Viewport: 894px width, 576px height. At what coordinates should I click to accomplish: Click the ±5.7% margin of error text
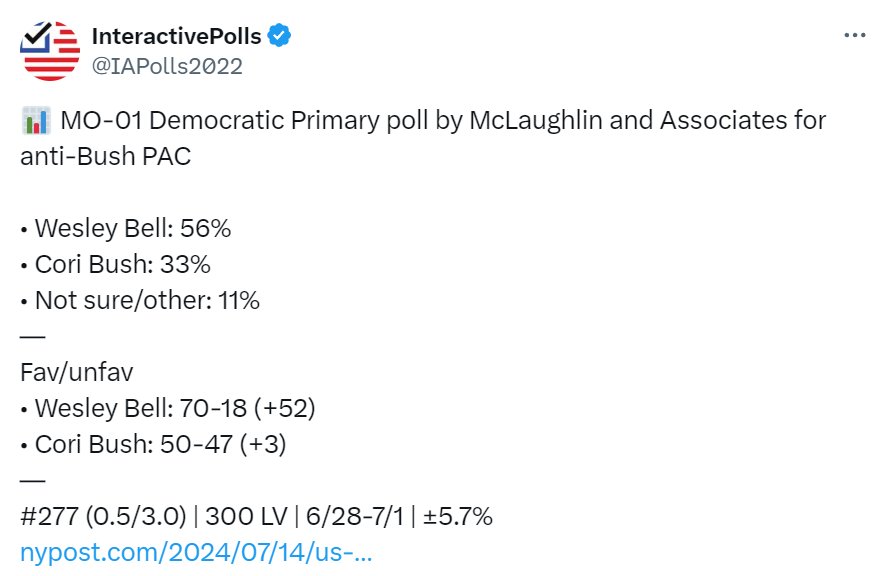click(x=458, y=516)
